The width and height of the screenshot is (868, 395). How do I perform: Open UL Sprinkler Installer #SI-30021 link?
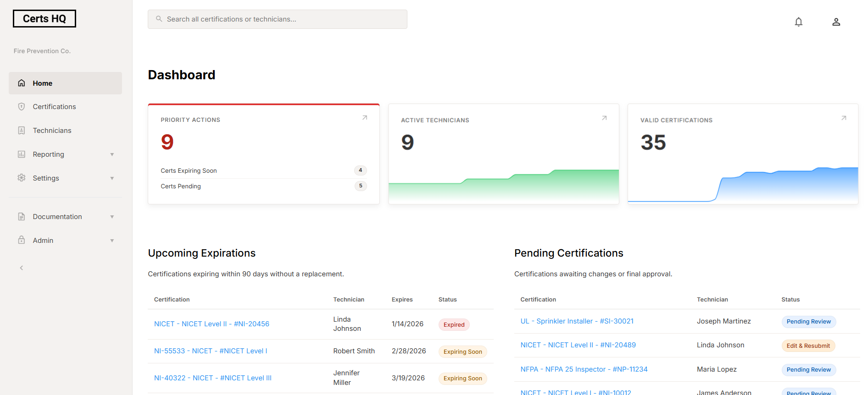pos(577,321)
